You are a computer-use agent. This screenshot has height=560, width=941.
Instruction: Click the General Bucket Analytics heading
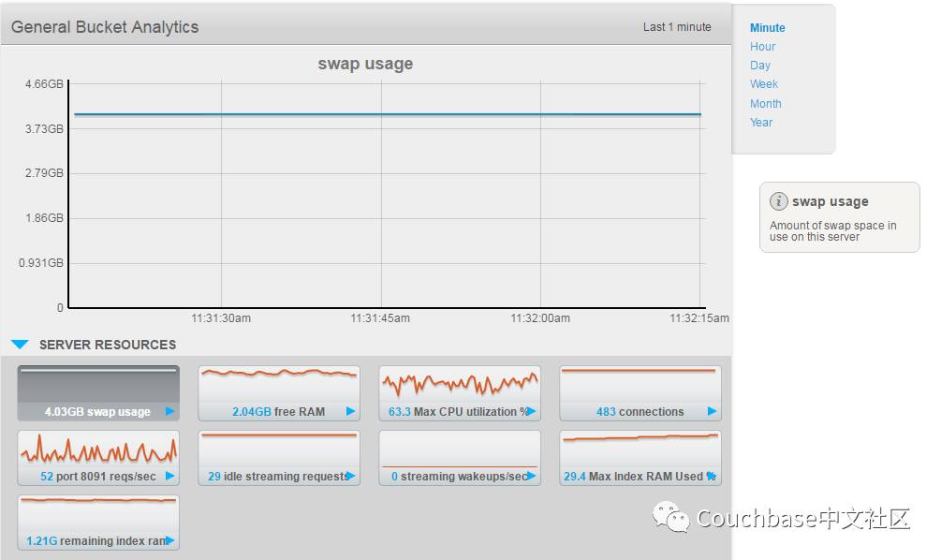(105, 27)
